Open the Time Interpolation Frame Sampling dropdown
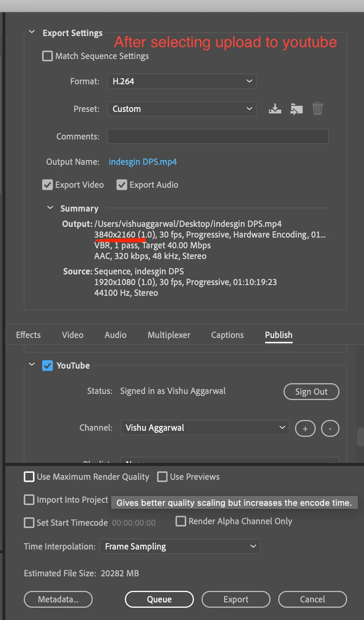Viewport: 364px width, 620px height. tap(180, 546)
